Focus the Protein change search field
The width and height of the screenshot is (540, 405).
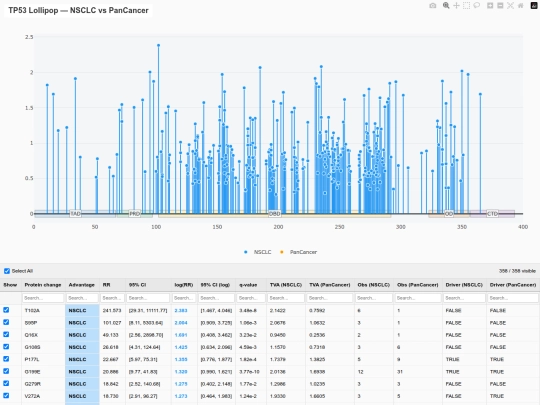[x=43, y=298]
